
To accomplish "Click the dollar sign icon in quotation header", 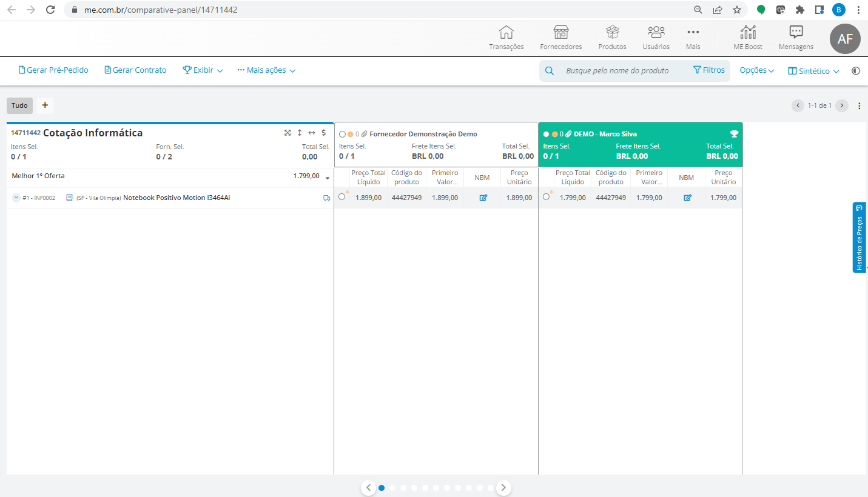I will (323, 133).
